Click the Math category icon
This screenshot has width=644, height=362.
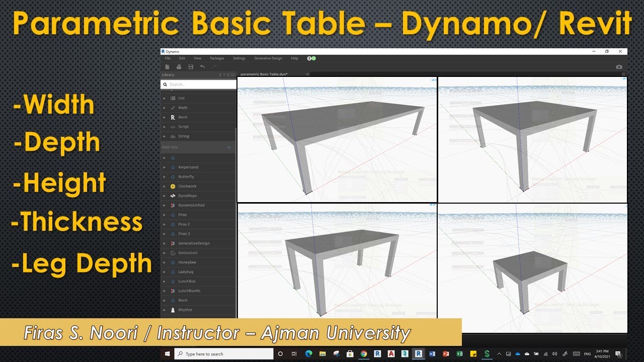click(x=173, y=108)
